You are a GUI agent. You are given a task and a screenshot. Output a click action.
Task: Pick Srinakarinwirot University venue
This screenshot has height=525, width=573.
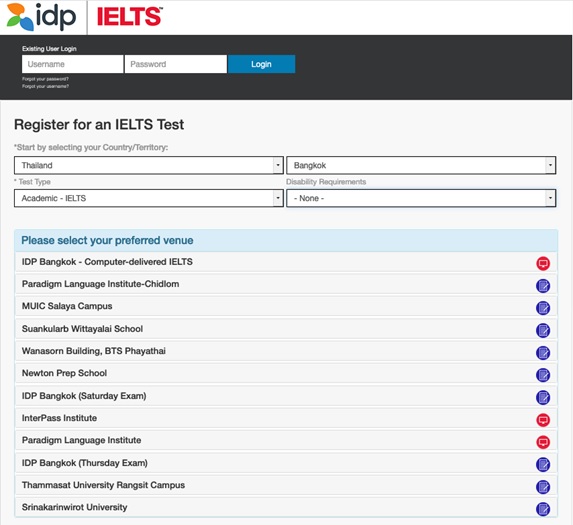tap(286, 507)
